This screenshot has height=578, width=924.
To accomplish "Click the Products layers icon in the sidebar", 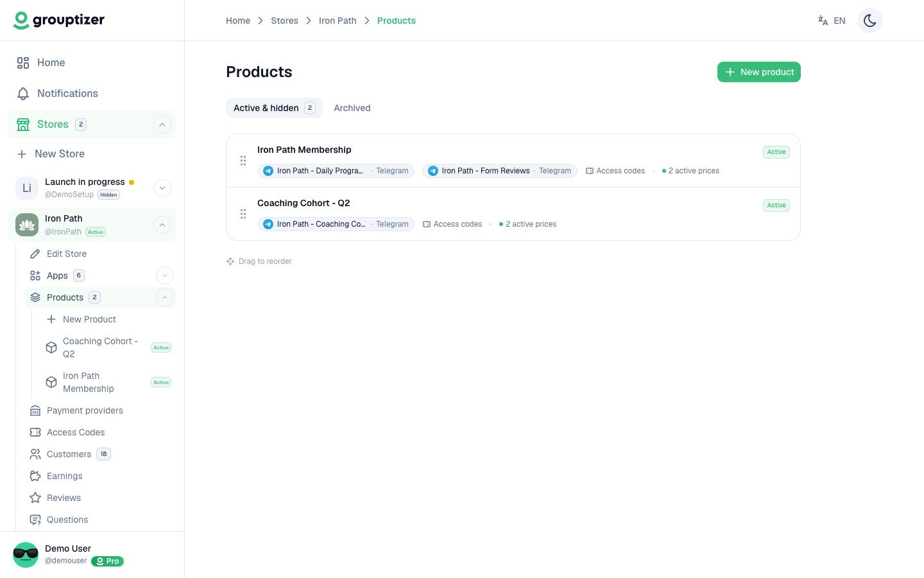I will click(35, 297).
